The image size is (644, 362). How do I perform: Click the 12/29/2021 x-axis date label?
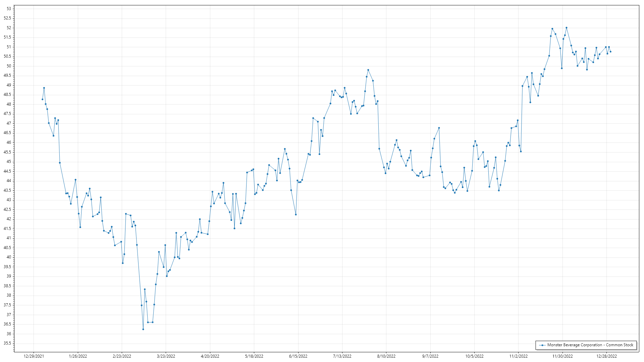(34, 356)
